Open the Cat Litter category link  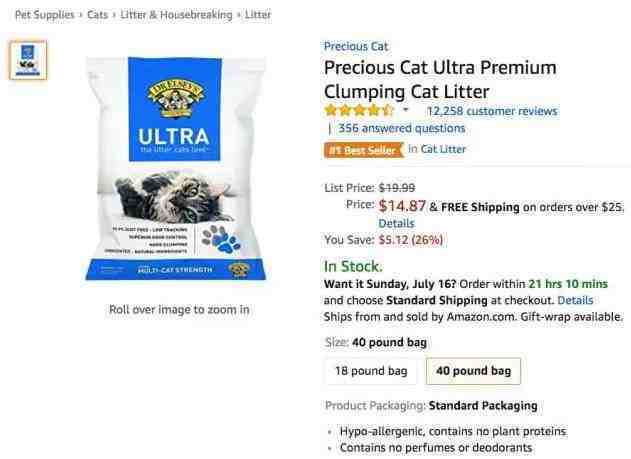[x=443, y=149]
